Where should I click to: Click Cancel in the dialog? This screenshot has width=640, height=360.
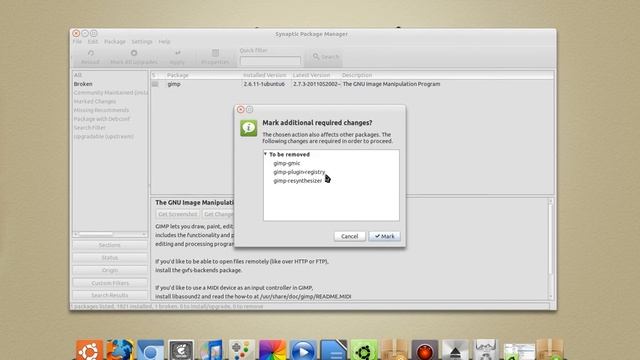click(349, 236)
